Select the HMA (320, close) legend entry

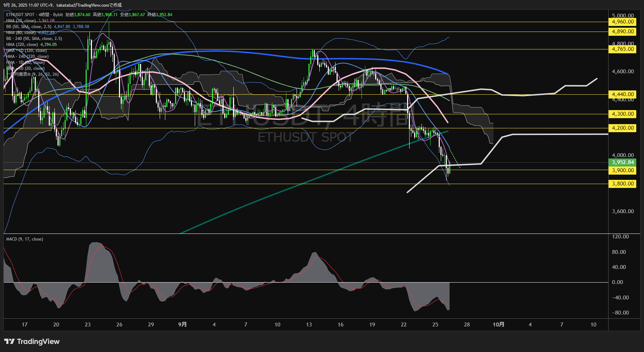click(22, 45)
